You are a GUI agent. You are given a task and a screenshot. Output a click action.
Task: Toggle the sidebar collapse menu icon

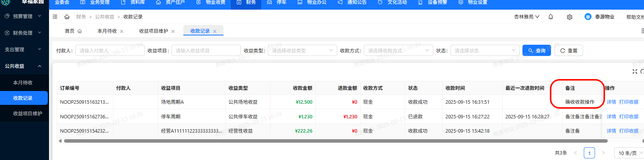(x=55, y=17)
